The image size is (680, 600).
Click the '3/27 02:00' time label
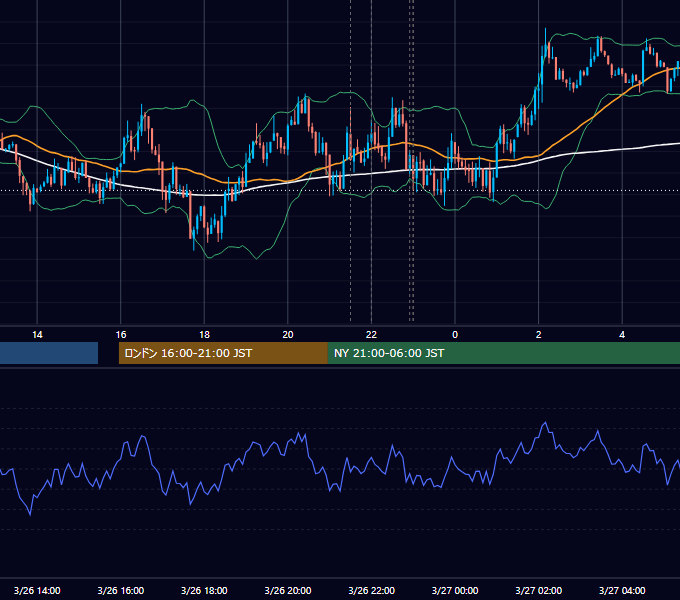coord(539,590)
